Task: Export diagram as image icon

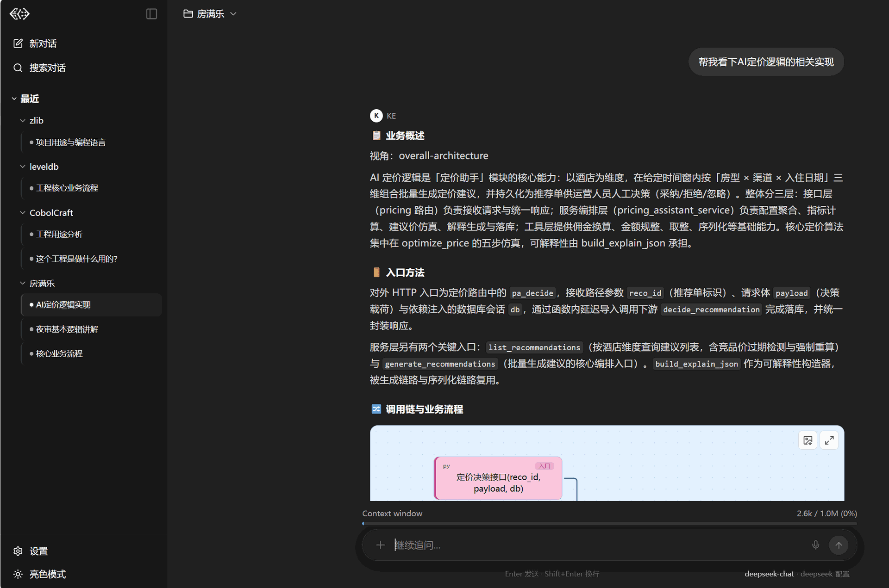Action: (808, 440)
